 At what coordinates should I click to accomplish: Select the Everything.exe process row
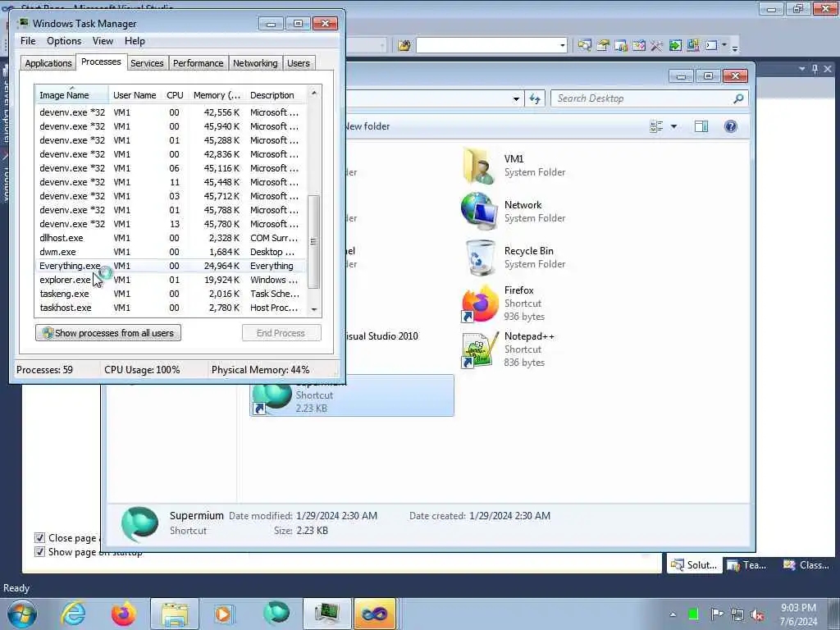point(171,266)
